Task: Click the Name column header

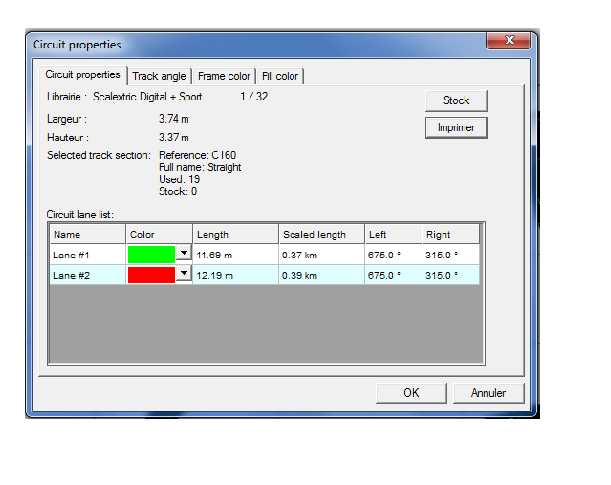Action: pos(87,234)
